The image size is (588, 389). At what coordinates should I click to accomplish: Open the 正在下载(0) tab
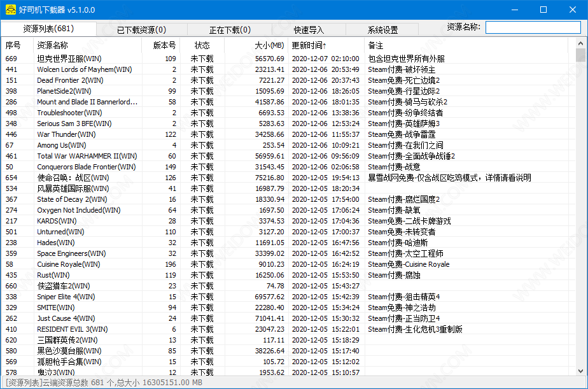coord(230,30)
